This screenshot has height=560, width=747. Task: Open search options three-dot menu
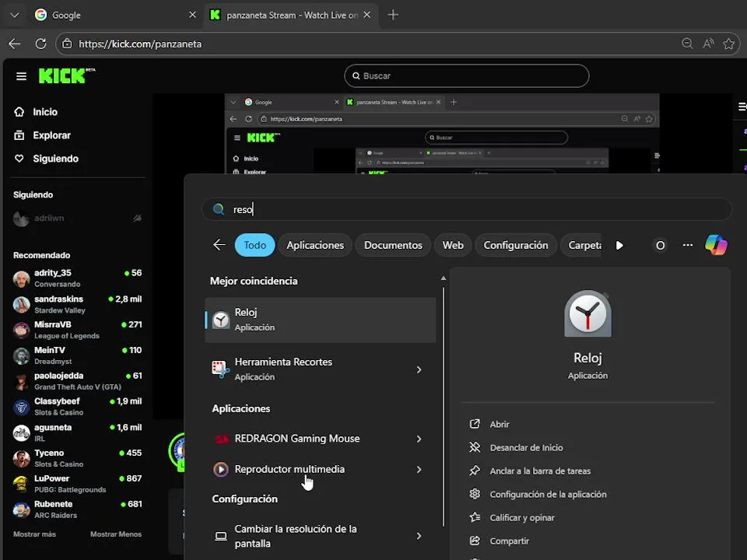tap(687, 245)
